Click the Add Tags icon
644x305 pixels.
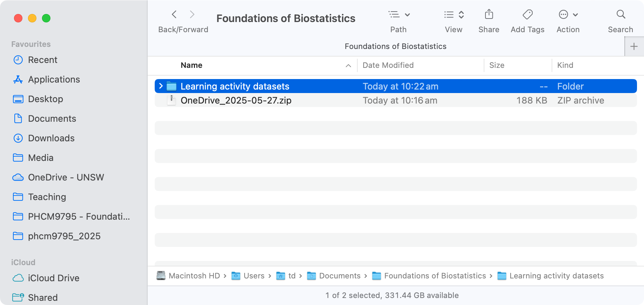[527, 15]
